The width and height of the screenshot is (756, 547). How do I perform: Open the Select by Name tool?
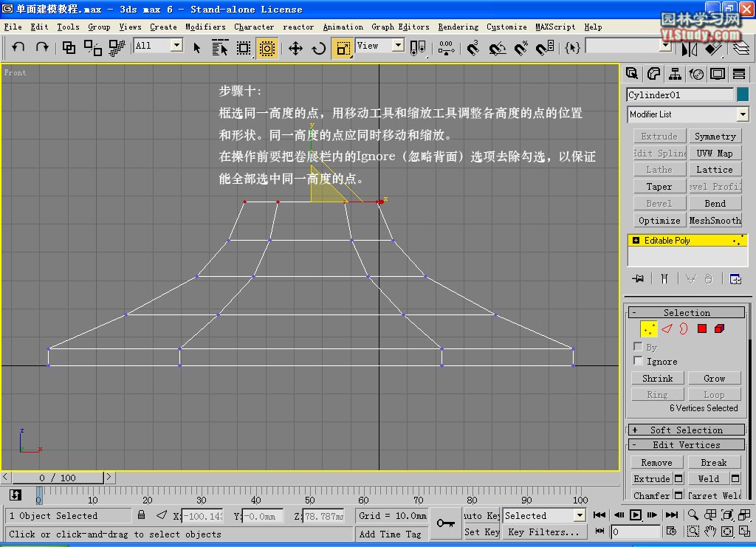point(219,48)
